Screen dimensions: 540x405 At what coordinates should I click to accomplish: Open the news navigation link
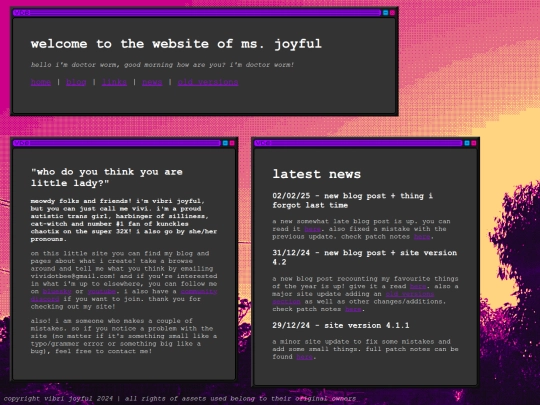pos(152,82)
